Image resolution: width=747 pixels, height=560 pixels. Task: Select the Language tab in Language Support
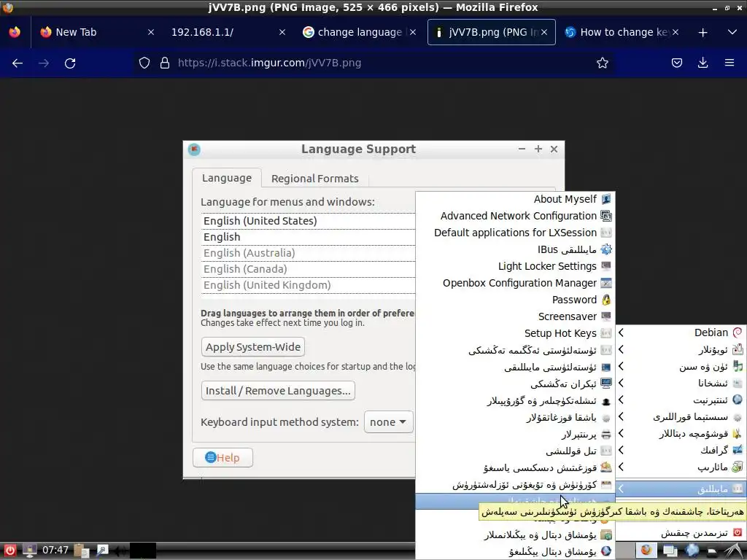coord(227,178)
